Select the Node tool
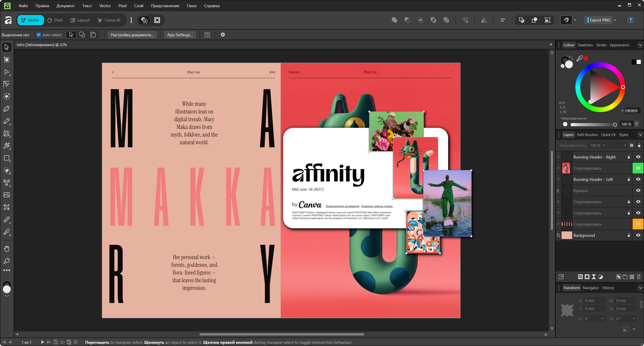 pos(7,72)
